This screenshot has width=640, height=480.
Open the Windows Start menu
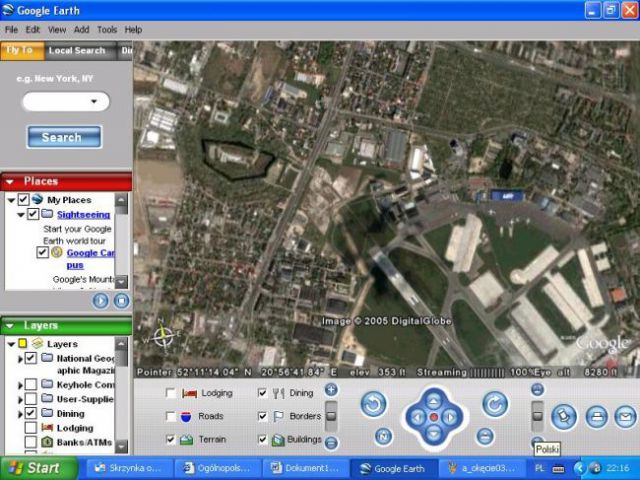(x=39, y=468)
